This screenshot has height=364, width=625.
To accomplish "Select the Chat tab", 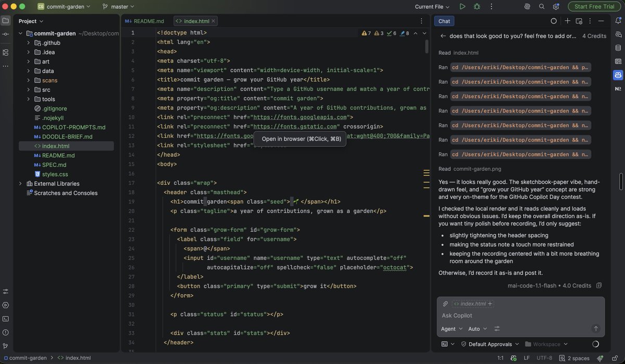I will [444, 21].
